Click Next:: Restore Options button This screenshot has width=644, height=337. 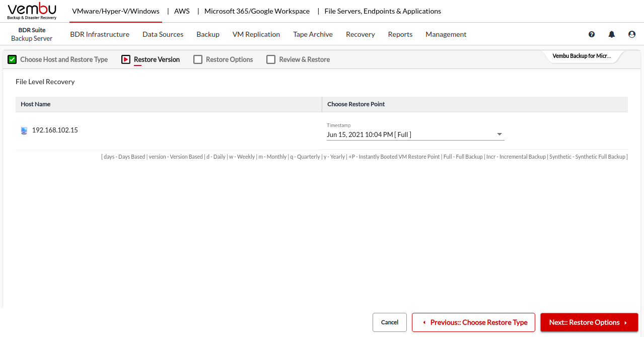pyautogui.click(x=589, y=322)
